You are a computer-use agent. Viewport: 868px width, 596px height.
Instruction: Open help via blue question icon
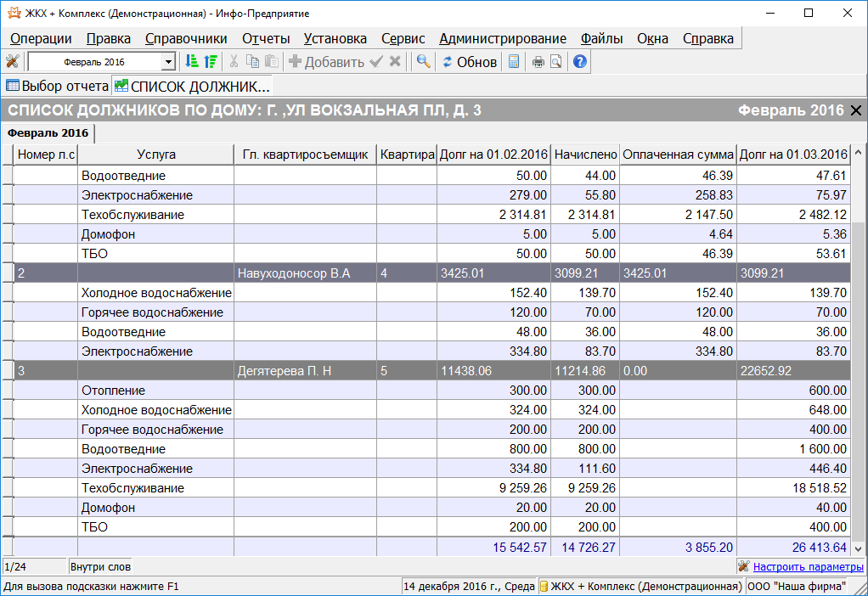click(x=579, y=61)
